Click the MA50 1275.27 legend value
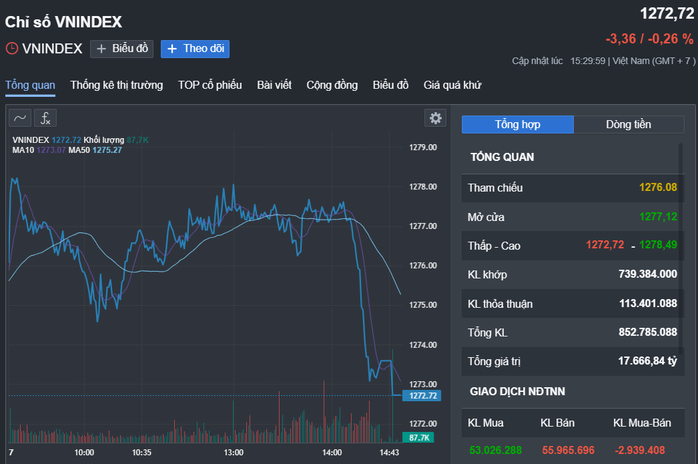The width and height of the screenshot is (698, 464). coord(107,150)
